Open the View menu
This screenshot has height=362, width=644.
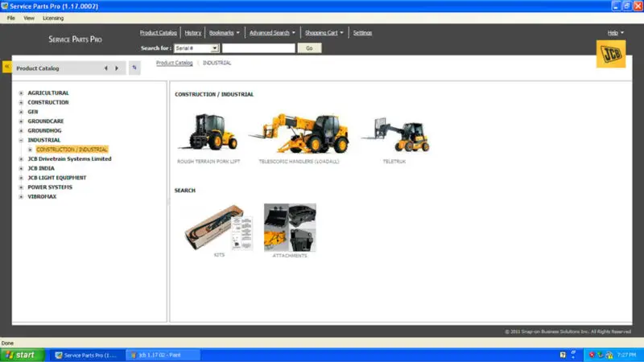point(29,18)
